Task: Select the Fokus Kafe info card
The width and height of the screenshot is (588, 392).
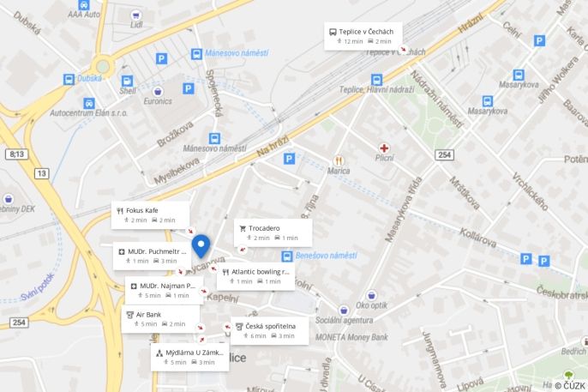Action: tap(150, 215)
